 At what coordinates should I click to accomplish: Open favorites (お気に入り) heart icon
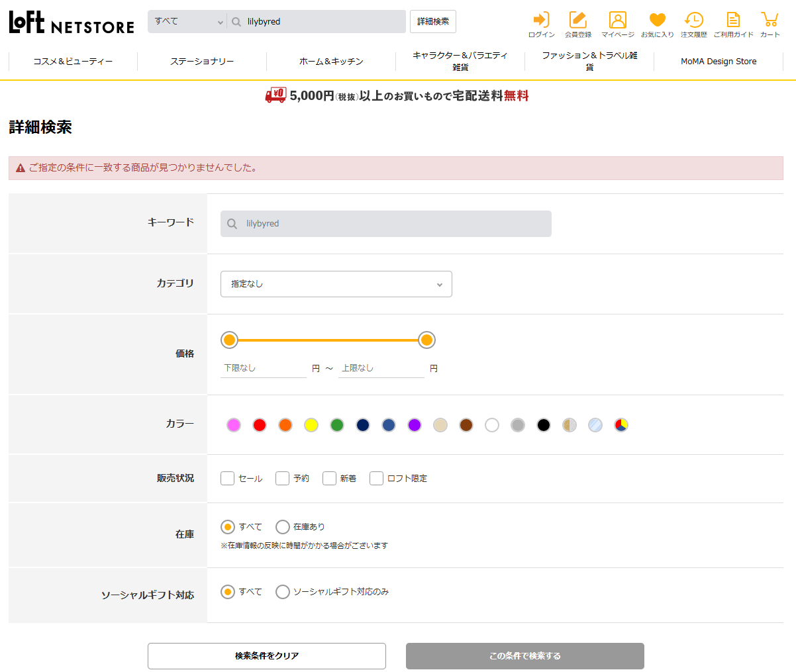tap(657, 24)
